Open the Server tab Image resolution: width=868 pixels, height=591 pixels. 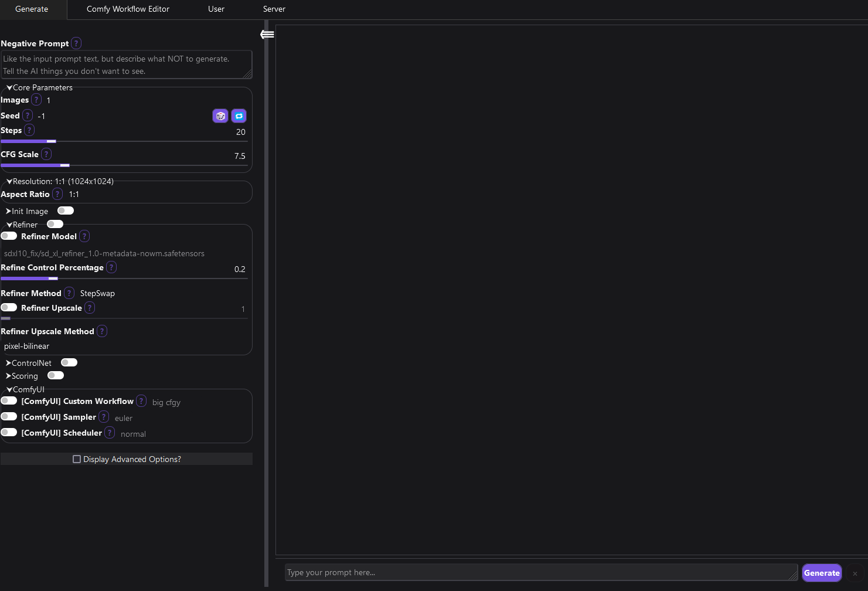pyautogui.click(x=274, y=9)
